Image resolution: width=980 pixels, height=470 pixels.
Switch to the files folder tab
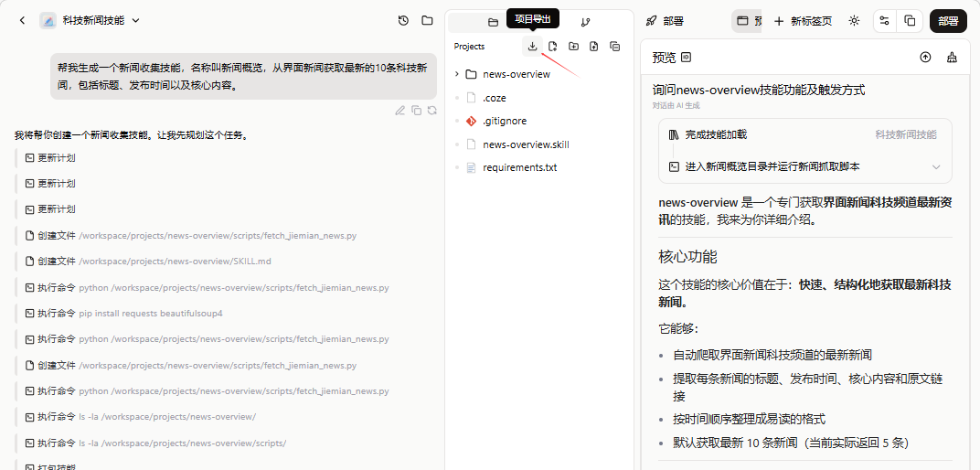493,23
